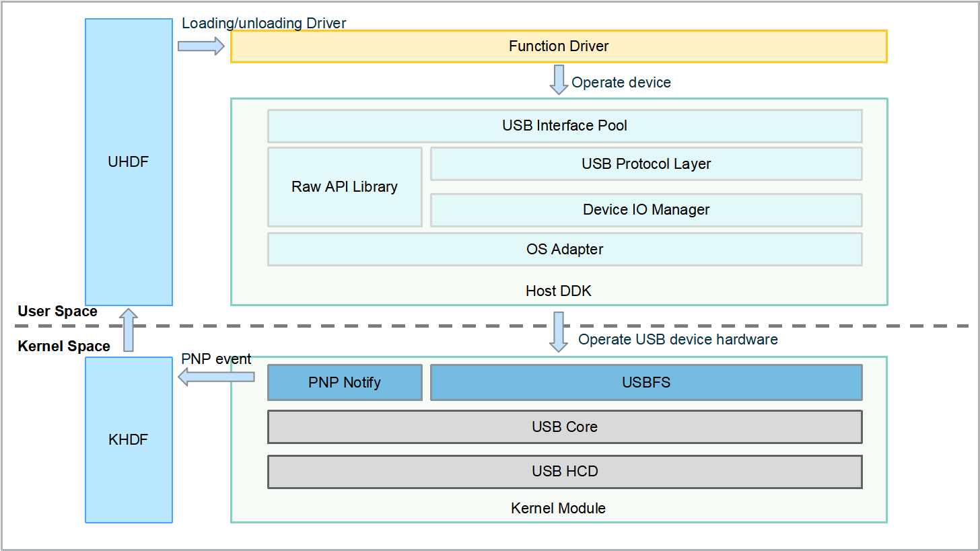Click the Device IO Manager box

646,210
